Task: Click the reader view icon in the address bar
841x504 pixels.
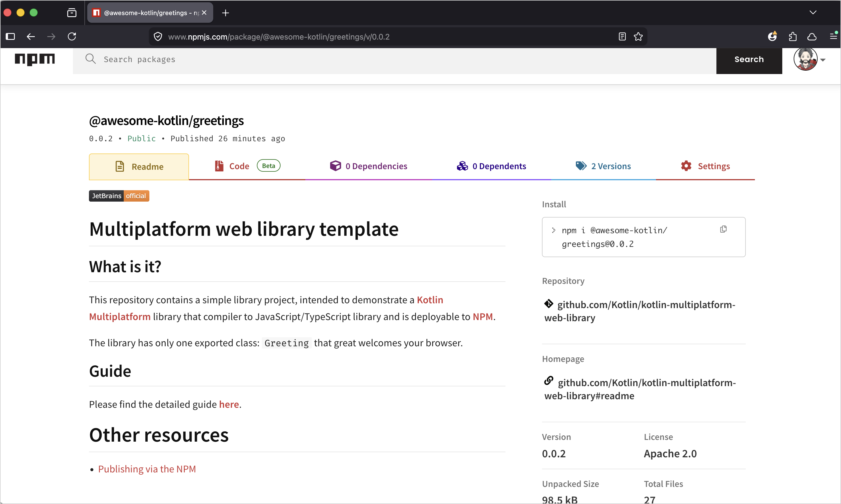Action: [x=622, y=36]
